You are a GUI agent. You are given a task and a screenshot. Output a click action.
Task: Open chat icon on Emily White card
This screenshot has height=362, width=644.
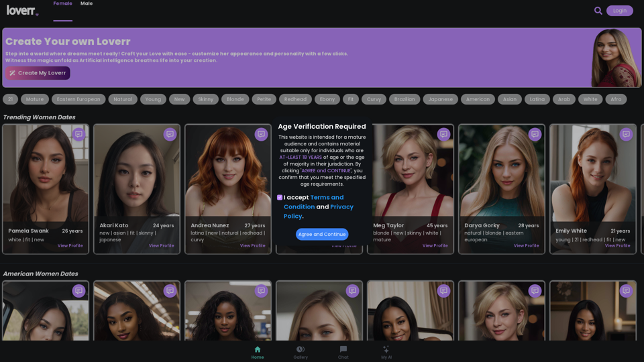point(626,134)
